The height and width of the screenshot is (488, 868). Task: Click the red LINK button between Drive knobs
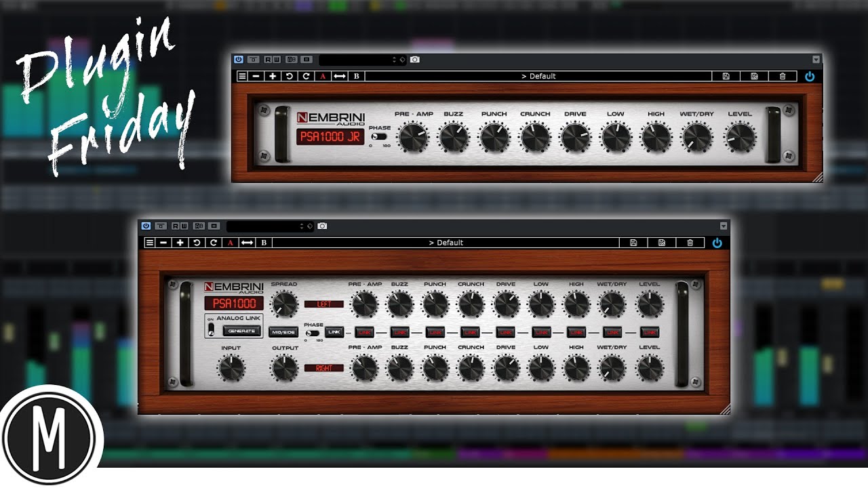(506, 332)
